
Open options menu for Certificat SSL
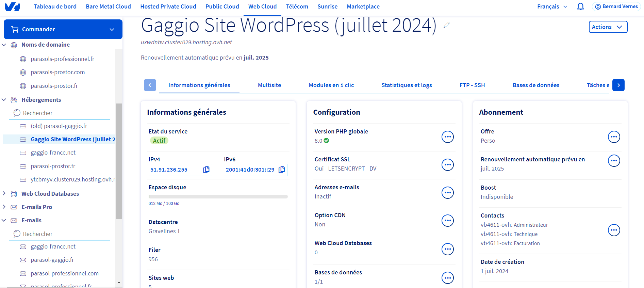(447, 165)
